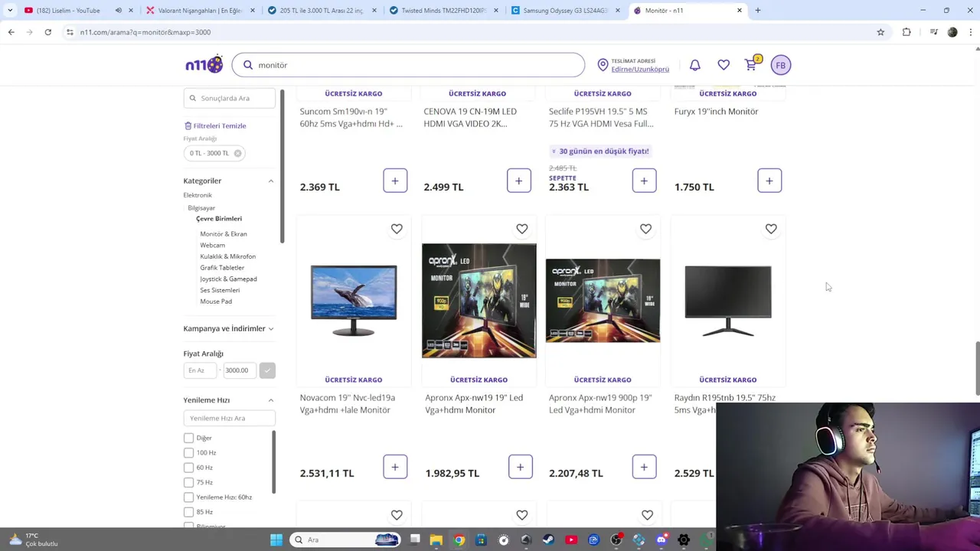Image resolution: width=980 pixels, height=551 pixels.
Task: Bookmark this page with the star icon
Action: pyautogui.click(x=880, y=32)
